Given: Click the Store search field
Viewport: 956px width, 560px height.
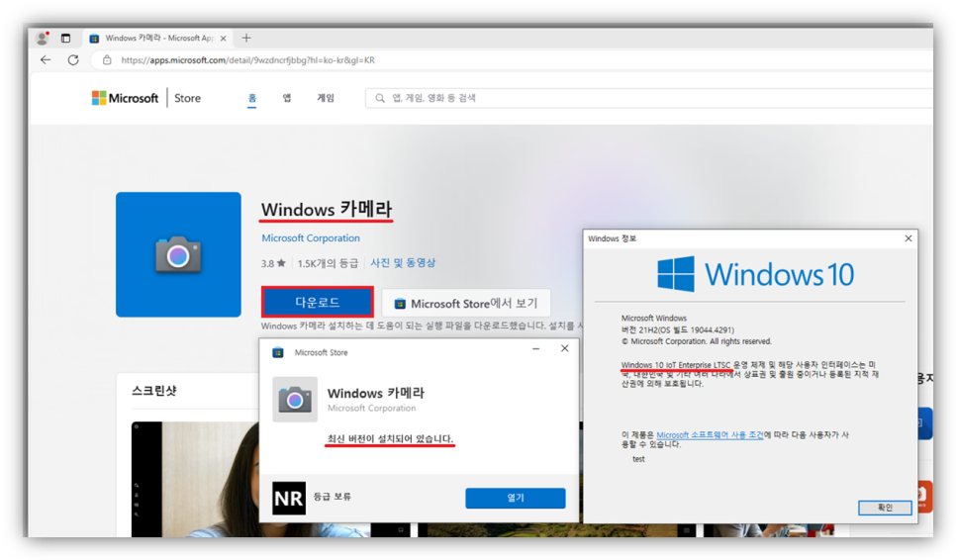Looking at the screenshot, I should [649, 98].
